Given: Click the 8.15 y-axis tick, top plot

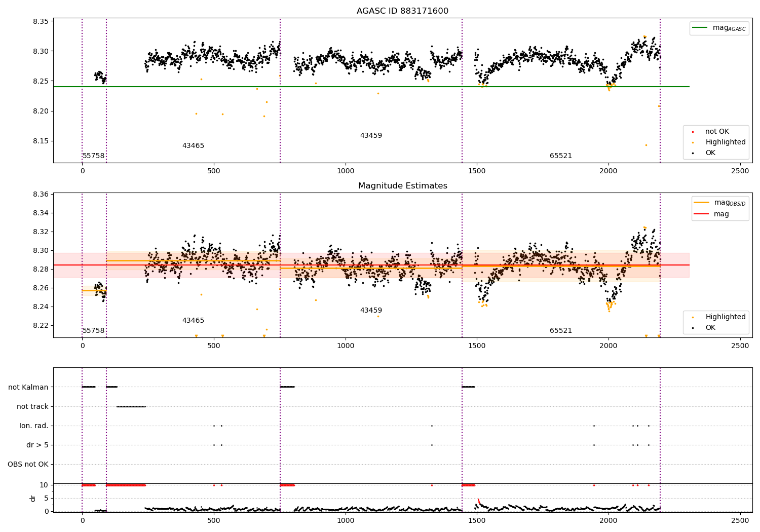Looking at the screenshot, I should [x=40, y=141].
